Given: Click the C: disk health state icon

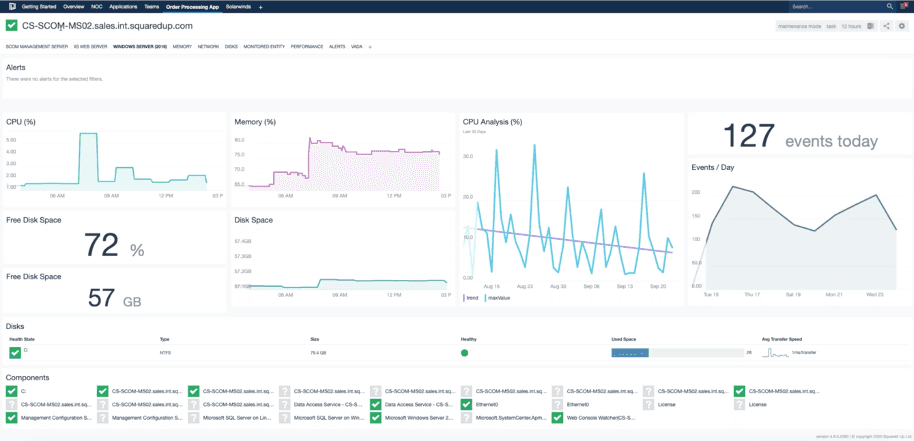Looking at the screenshot, I should point(15,352).
